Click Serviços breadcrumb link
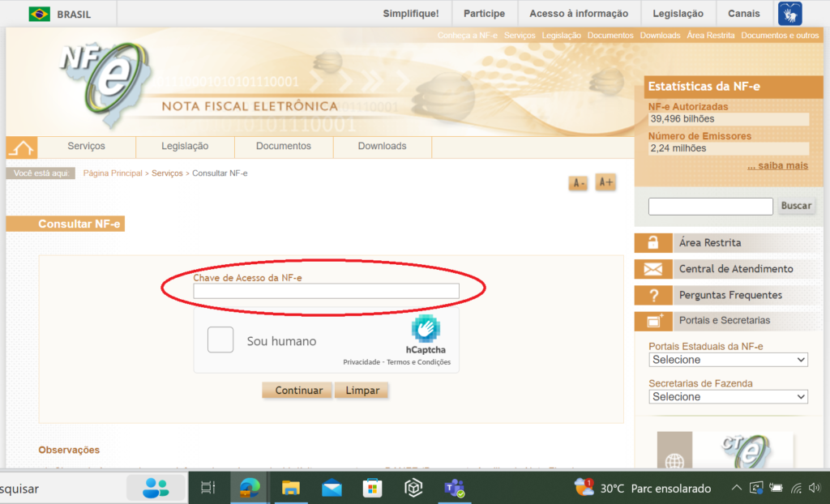830x504 pixels. click(167, 173)
